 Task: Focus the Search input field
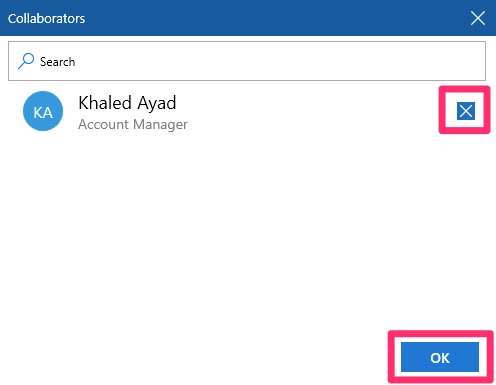pos(247,61)
